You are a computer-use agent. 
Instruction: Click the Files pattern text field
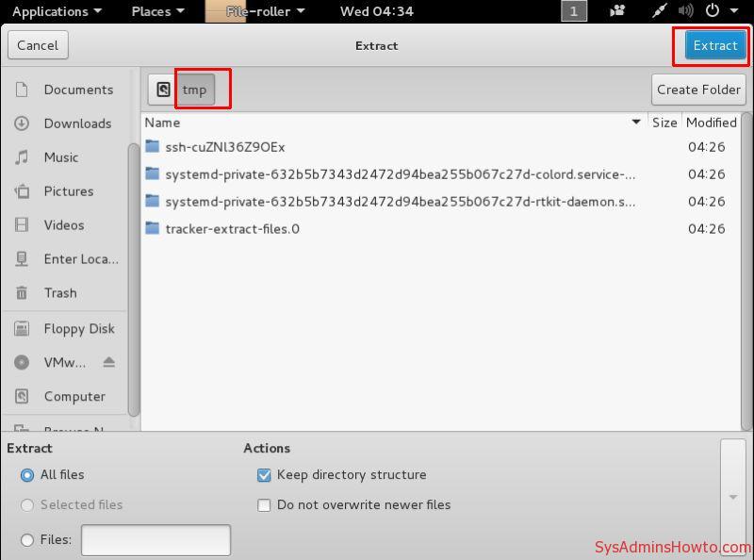156,540
